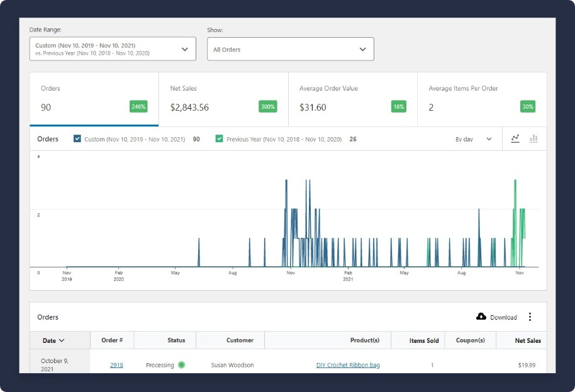Uncheck the Custom date range series checkbox

77,139
